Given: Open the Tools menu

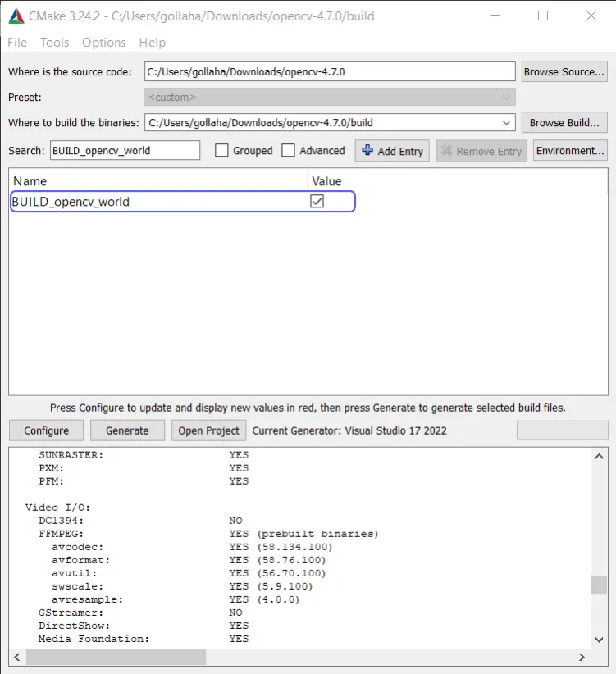Looking at the screenshot, I should pos(55,43).
